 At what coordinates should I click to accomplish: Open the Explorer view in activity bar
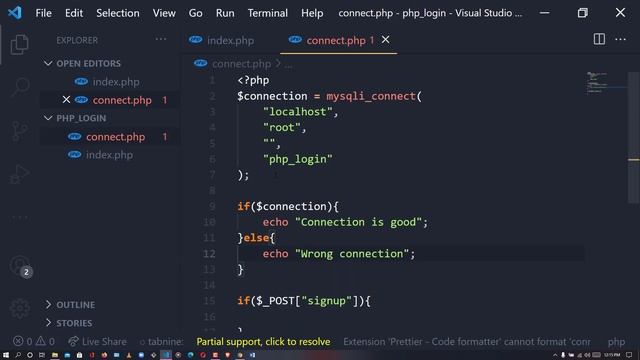pos(19,44)
